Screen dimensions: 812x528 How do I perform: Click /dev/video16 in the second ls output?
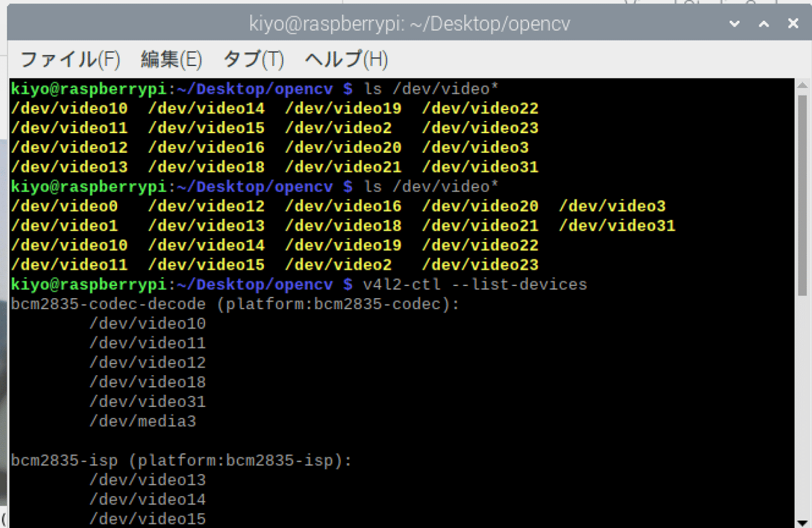[x=343, y=206]
